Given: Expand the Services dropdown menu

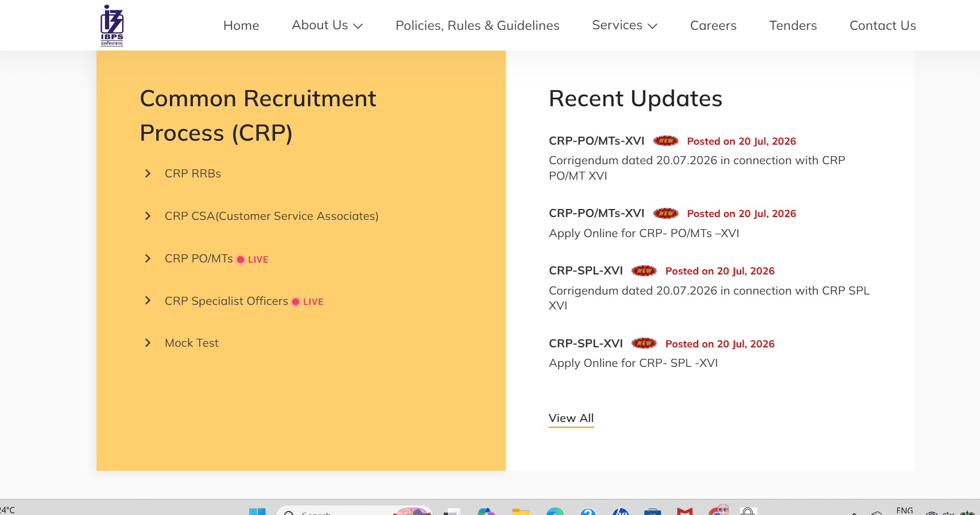Looking at the screenshot, I should 625,25.
